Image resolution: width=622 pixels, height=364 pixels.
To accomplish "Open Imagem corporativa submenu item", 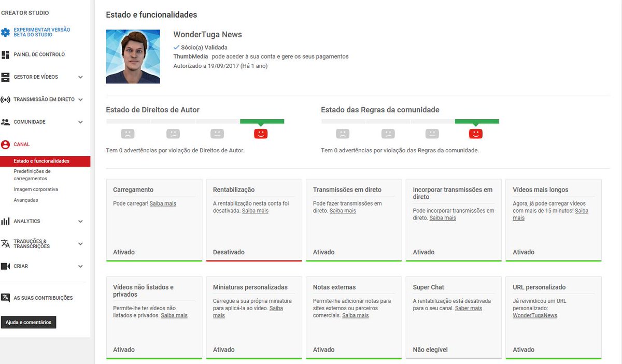I will (x=36, y=190).
